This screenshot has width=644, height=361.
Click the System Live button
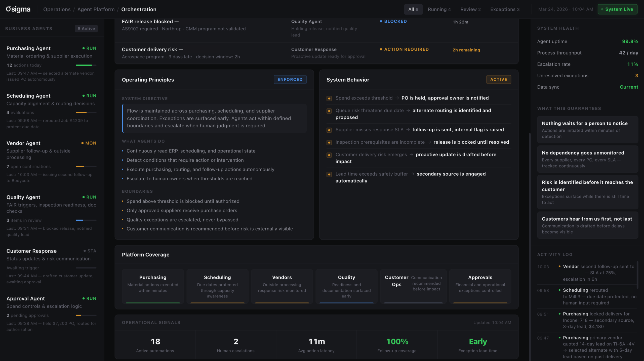[x=617, y=9]
